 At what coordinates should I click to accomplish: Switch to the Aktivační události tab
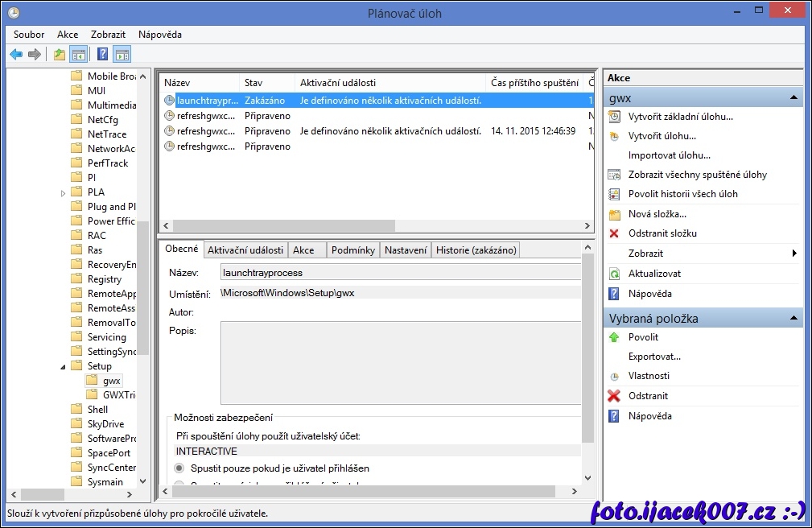click(245, 250)
